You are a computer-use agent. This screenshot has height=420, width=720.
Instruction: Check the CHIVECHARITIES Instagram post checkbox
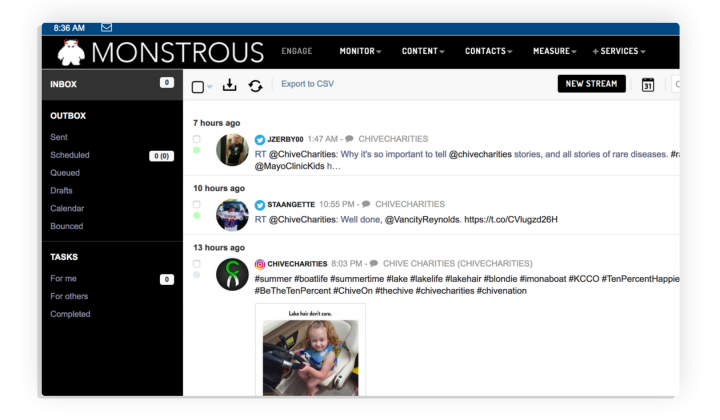[x=197, y=263]
